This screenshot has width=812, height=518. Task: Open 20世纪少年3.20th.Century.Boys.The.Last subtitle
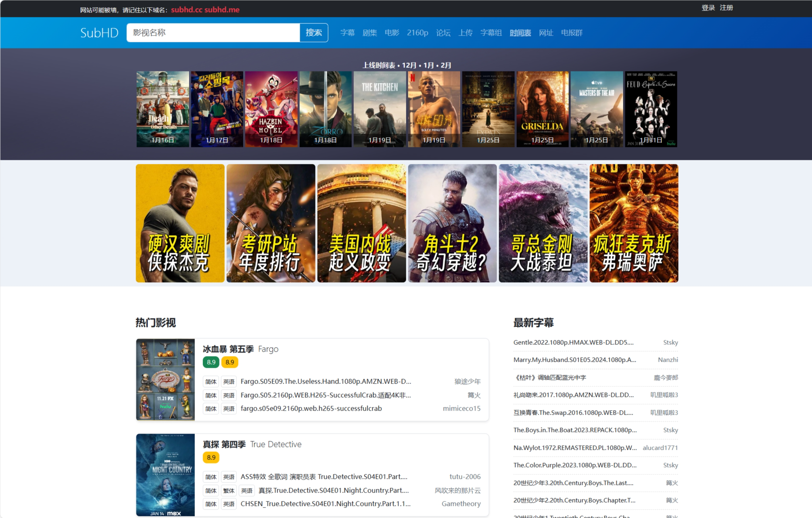(573, 483)
